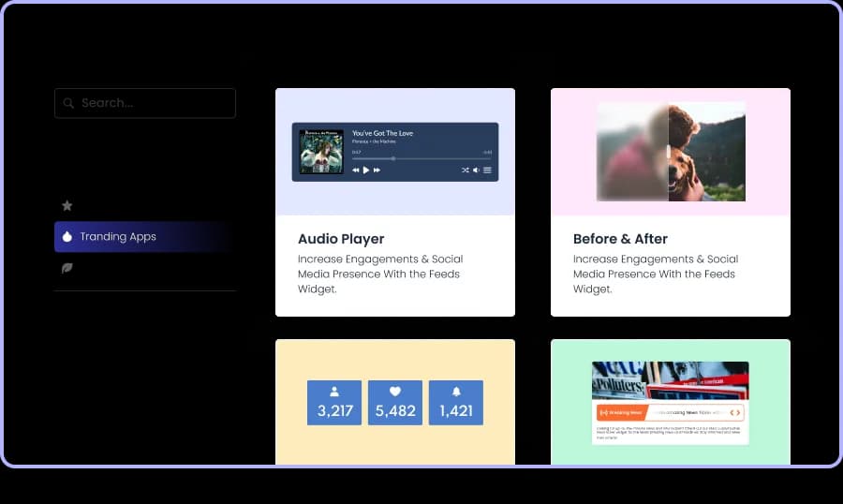Click the person icon above 3,217
This screenshot has height=504, width=843.
[x=334, y=392]
